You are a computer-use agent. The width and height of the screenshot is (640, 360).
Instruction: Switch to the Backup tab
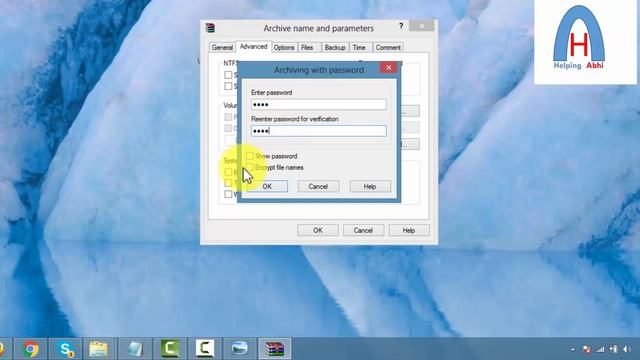(x=335, y=48)
